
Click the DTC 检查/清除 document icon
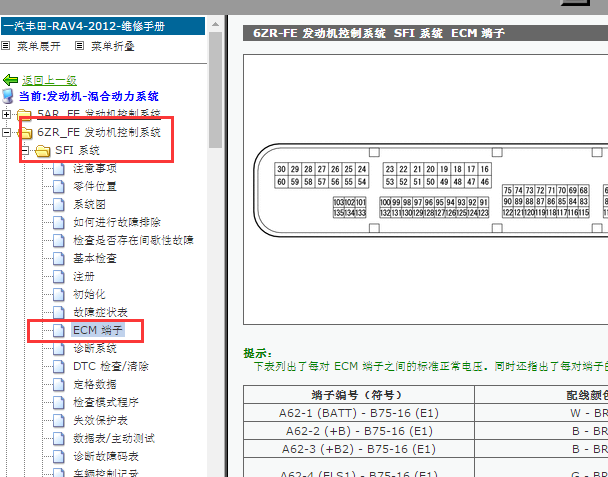pos(59,366)
